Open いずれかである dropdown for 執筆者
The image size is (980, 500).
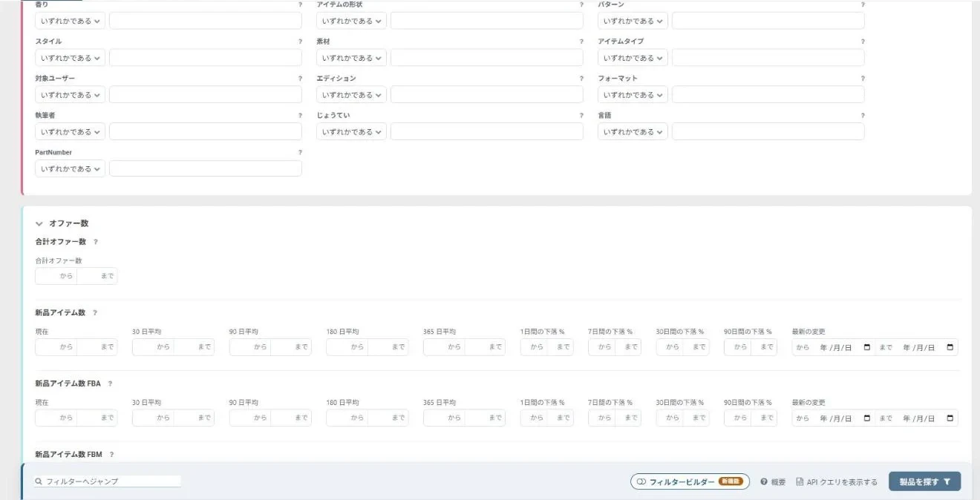70,132
